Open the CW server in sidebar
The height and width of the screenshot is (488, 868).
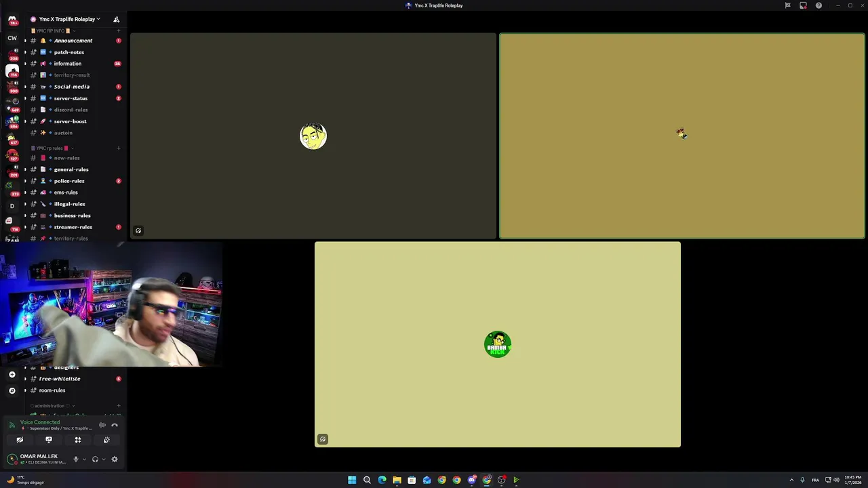click(12, 38)
